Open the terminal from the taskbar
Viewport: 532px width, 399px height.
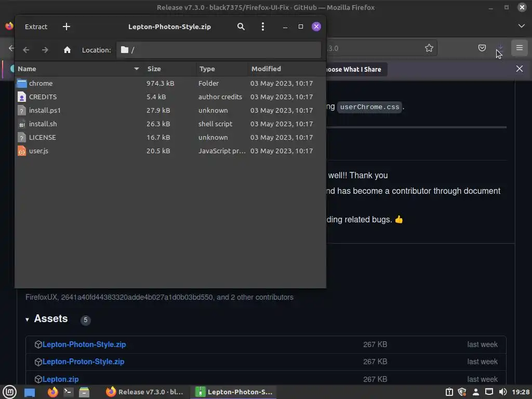click(68, 392)
